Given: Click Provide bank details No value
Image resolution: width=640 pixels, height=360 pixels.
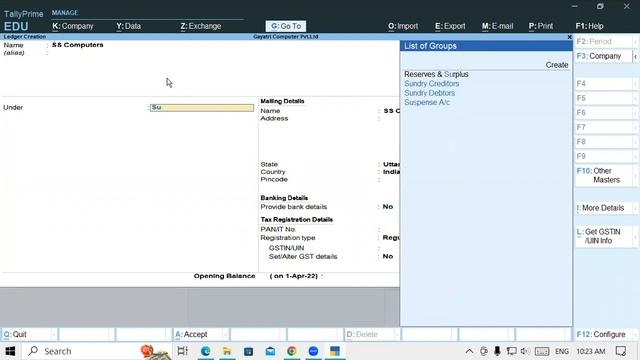Looking at the screenshot, I should pyautogui.click(x=388, y=207).
